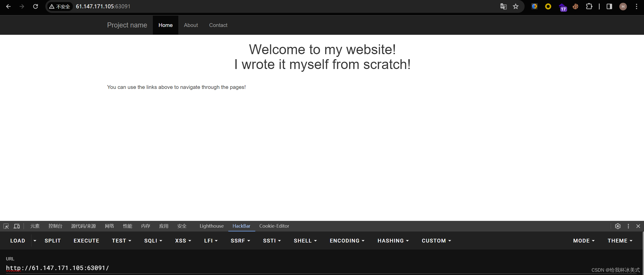Click the browser reload icon
Screen dimensions: 644x275
tap(36, 6)
